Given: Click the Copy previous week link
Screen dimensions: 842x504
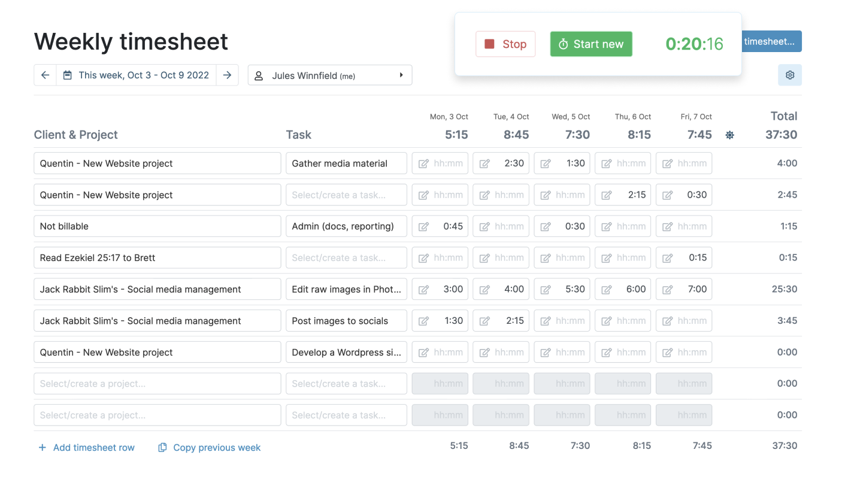Looking at the screenshot, I should [217, 447].
